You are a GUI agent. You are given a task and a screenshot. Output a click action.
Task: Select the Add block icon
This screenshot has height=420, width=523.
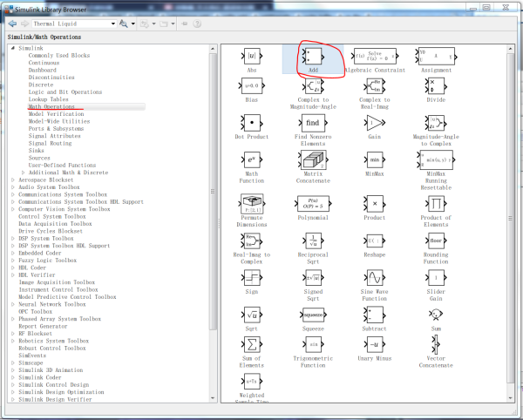click(313, 58)
